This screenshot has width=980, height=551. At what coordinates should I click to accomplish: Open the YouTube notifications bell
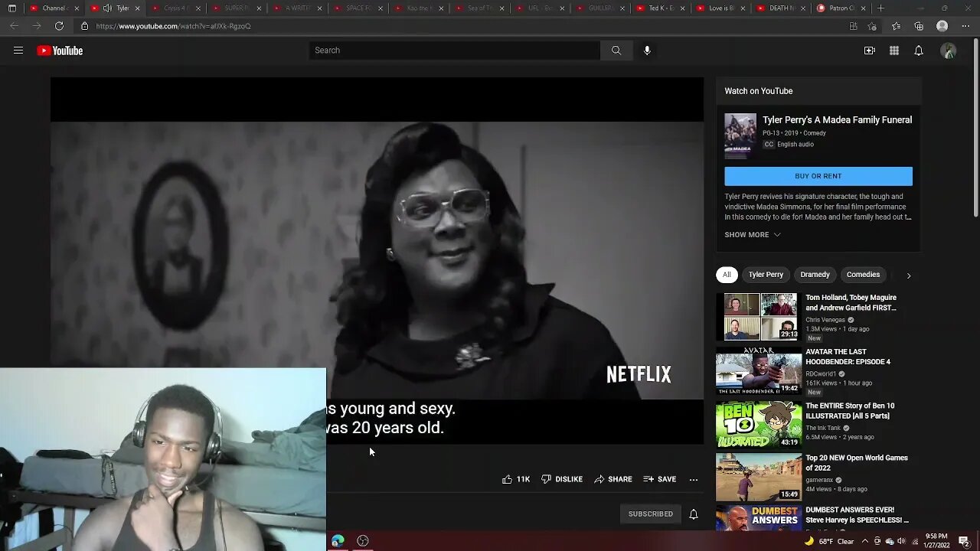(x=919, y=51)
